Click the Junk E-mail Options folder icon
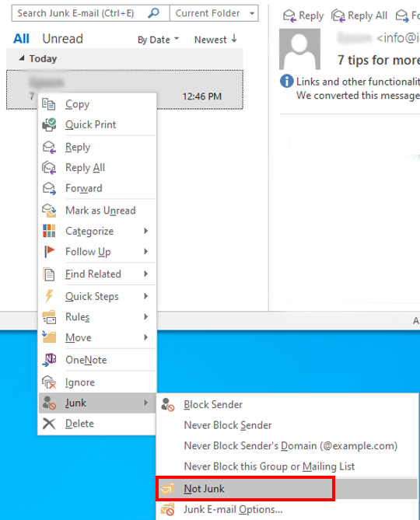Screen dimensions: 420x520 coord(167,509)
